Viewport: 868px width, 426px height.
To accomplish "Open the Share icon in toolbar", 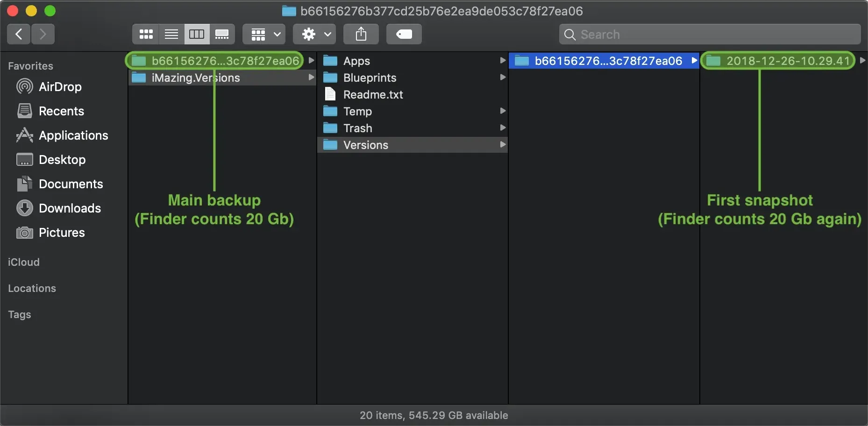I will click(360, 34).
